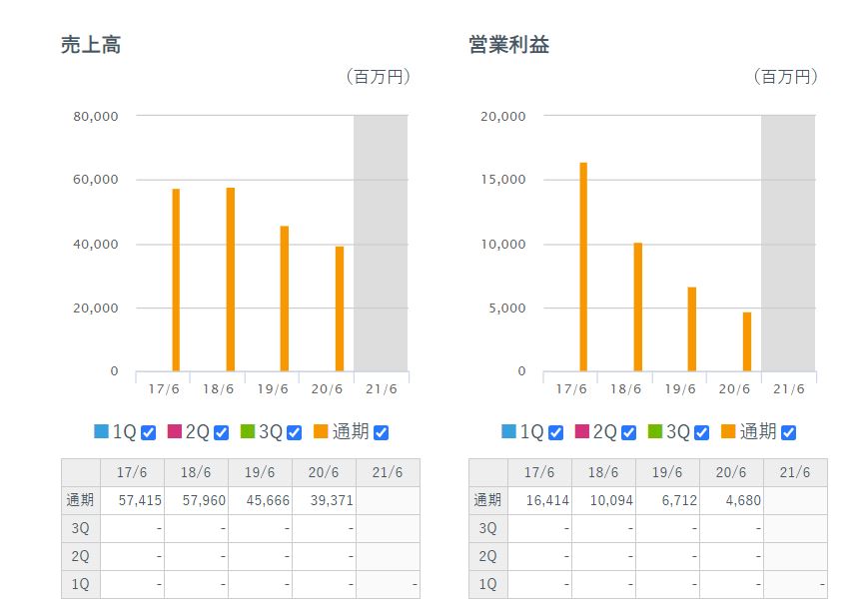Click the 21/6 column header in 営業利益 table
858x616 pixels.
click(796, 472)
